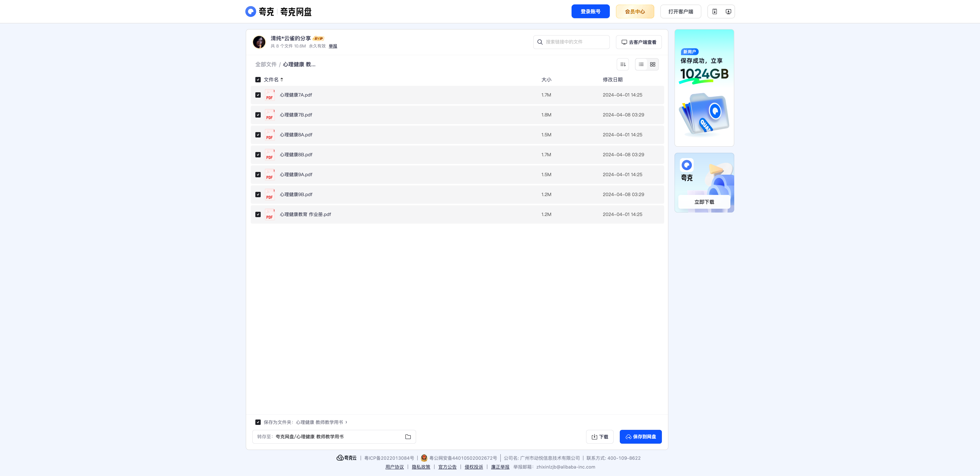Image resolution: width=980 pixels, height=476 pixels.
Task: Open the mobile download icon button
Action: point(715,11)
